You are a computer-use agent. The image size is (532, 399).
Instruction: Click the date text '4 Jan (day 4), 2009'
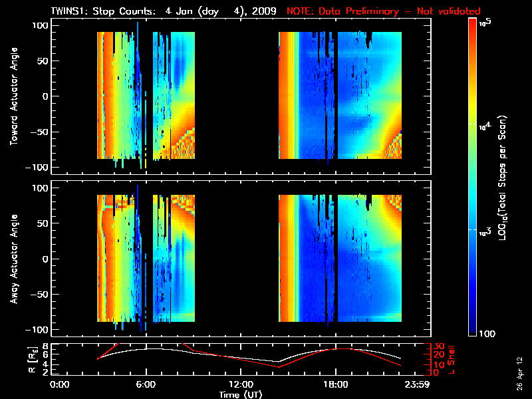(221, 11)
